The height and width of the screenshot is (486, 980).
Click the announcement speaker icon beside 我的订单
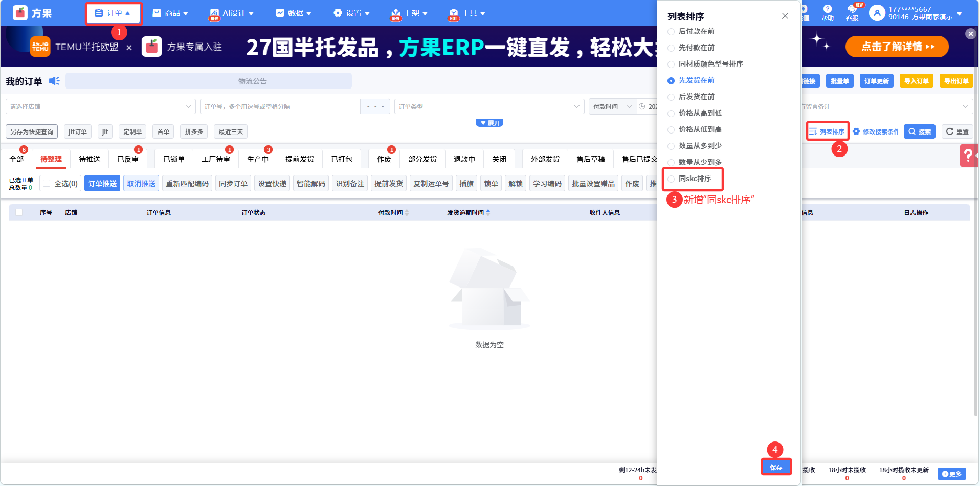tap(54, 81)
